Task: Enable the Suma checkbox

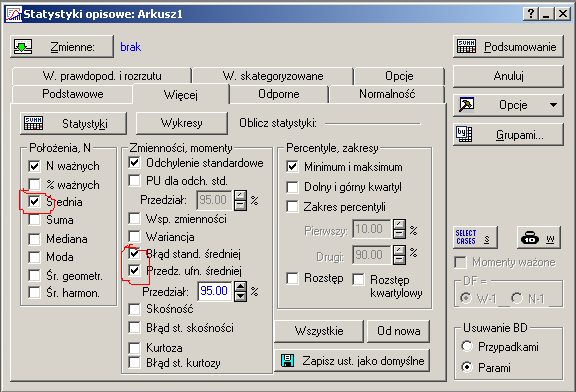Action: 34,220
